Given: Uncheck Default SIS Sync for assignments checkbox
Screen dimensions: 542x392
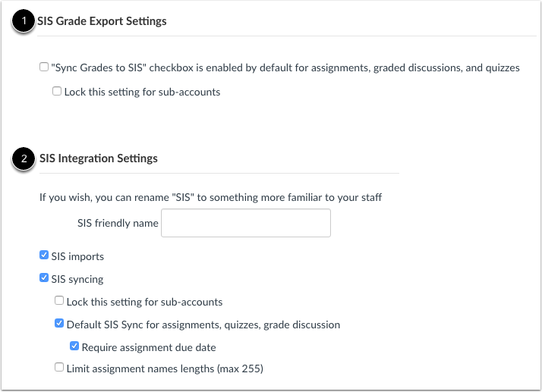Looking at the screenshot, I should [59, 323].
